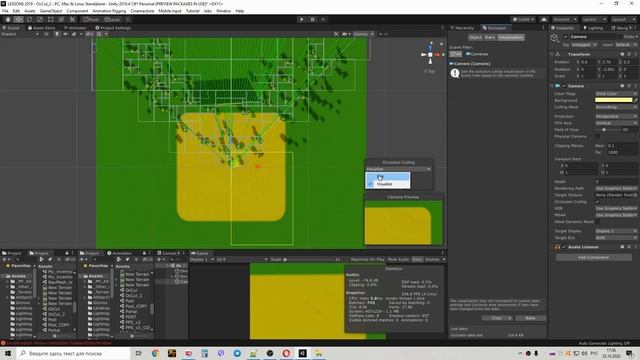This screenshot has height=360, width=640.
Task: Toggle Stats overlay in Game view
Action: pyautogui.click(x=417, y=260)
